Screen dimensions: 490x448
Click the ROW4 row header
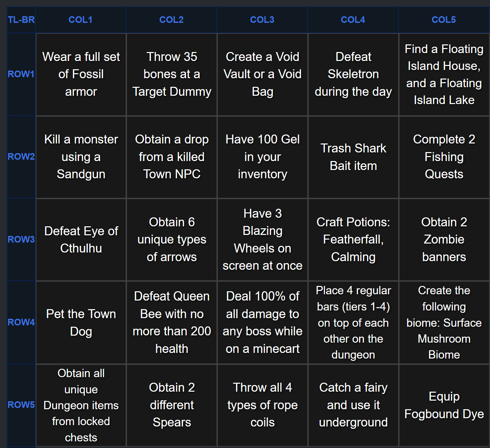(x=21, y=322)
